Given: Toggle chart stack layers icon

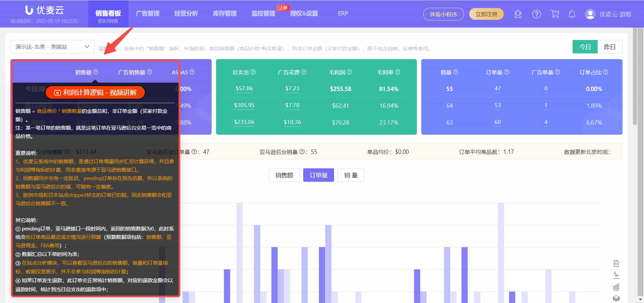Looking at the screenshot, I should 616,298.
